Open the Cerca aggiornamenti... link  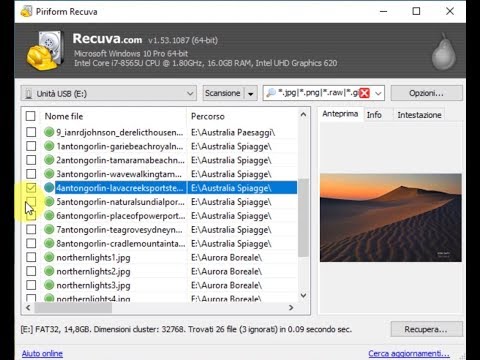pos(409,353)
